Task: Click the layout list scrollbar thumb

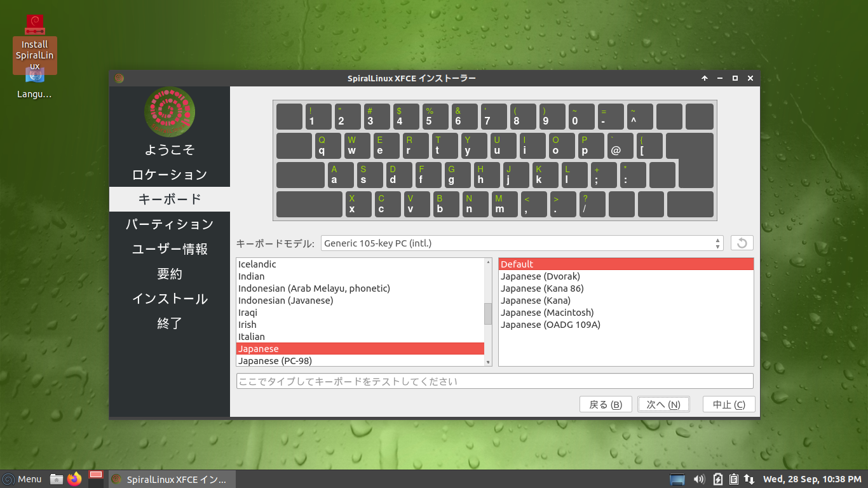Action: point(488,313)
